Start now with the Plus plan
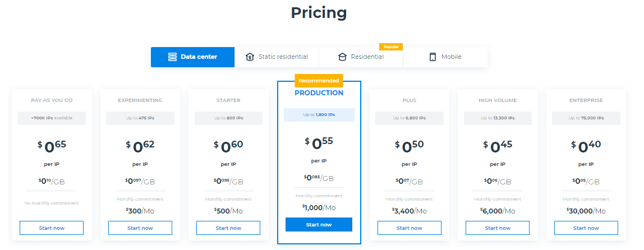The width and height of the screenshot is (644, 250). click(410, 228)
